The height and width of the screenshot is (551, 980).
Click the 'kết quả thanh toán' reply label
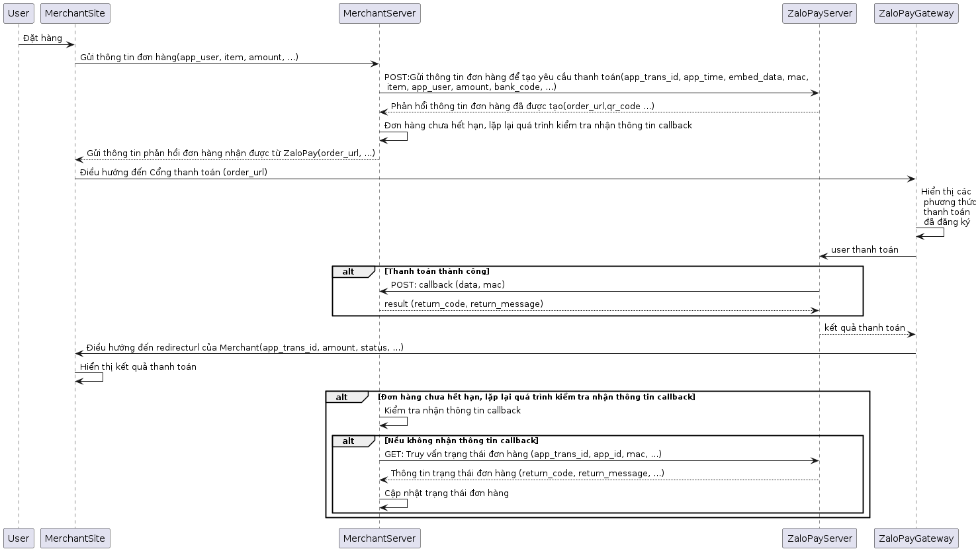(x=864, y=328)
